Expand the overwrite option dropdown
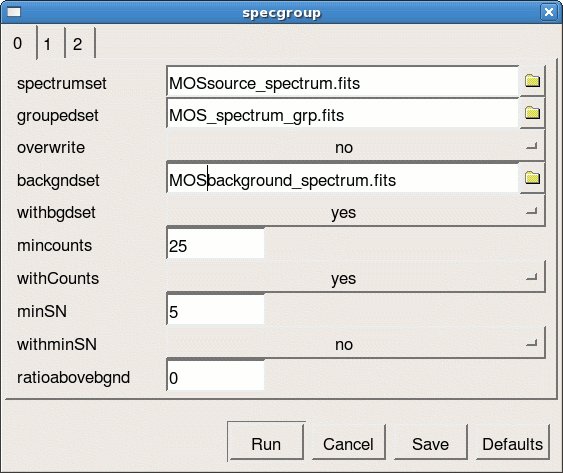The width and height of the screenshot is (563, 473). 356,147
